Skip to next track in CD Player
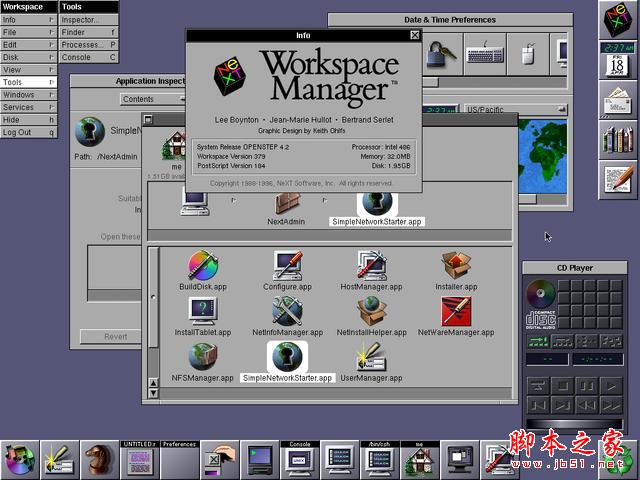The width and height of the screenshot is (640, 480). [562, 405]
